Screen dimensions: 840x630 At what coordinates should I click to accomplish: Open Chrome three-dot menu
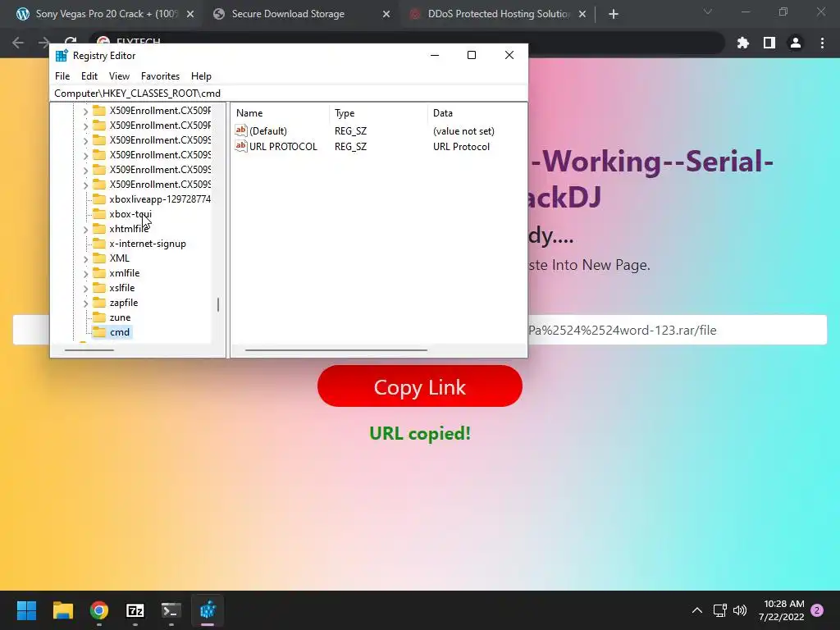[822, 43]
